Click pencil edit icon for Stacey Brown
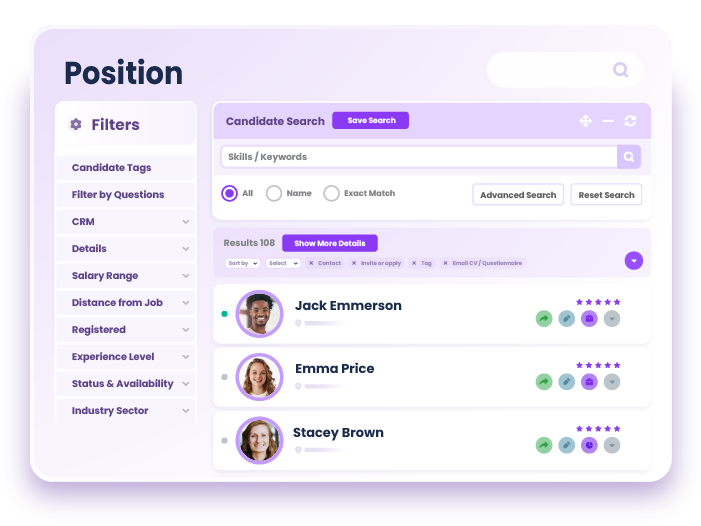Viewport: 701px width, 526px height. (566, 445)
